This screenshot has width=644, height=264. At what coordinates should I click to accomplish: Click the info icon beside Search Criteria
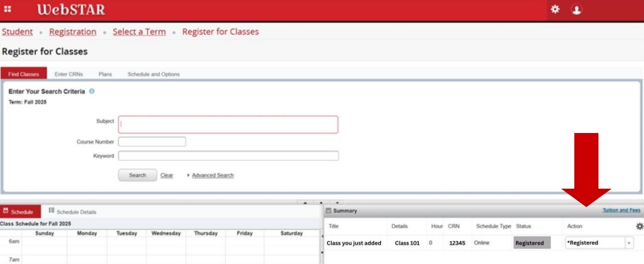[92, 91]
